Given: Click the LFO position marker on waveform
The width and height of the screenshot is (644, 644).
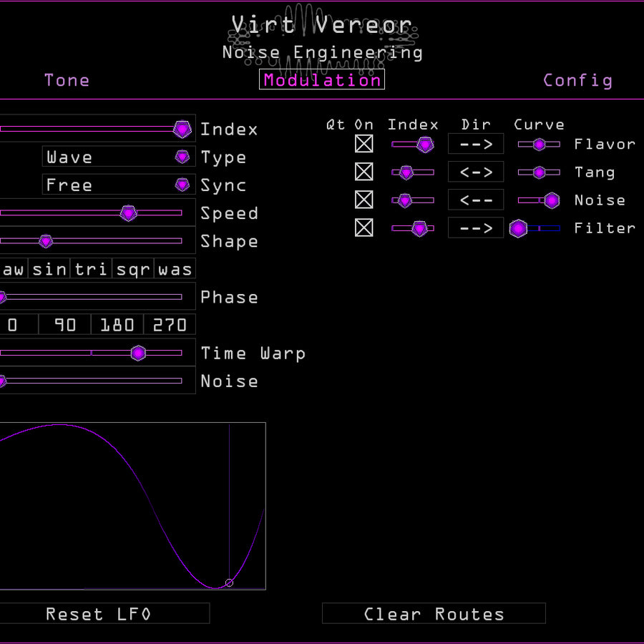Looking at the screenshot, I should [x=229, y=582].
